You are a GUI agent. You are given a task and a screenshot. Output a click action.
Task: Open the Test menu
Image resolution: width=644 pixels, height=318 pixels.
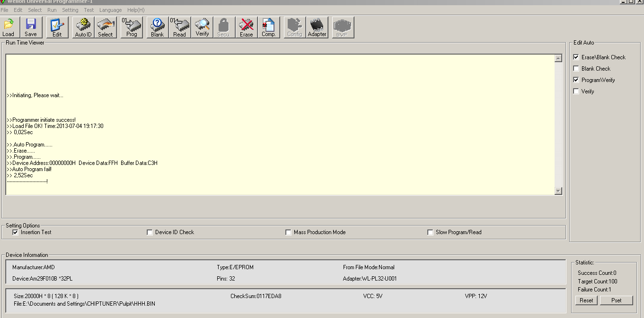89,10
